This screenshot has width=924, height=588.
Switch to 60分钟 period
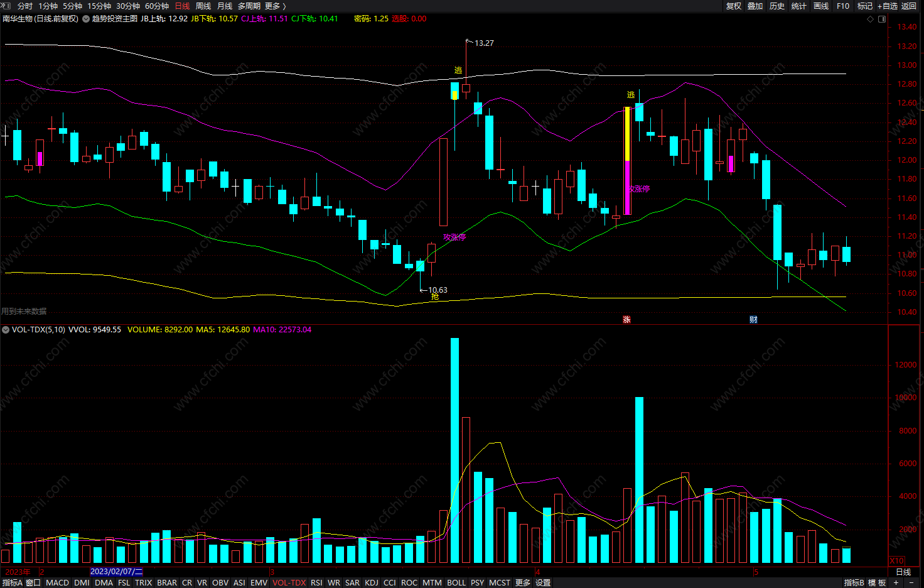(x=157, y=6)
